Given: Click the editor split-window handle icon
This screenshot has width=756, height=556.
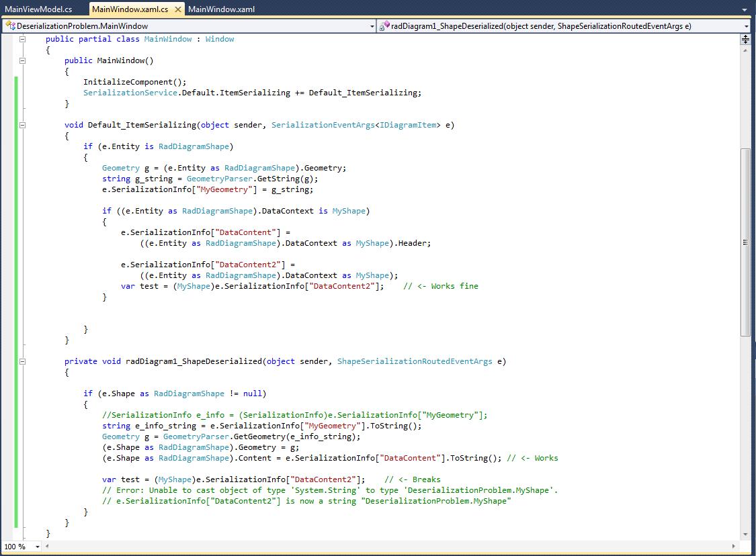Looking at the screenshot, I should [745, 40].
